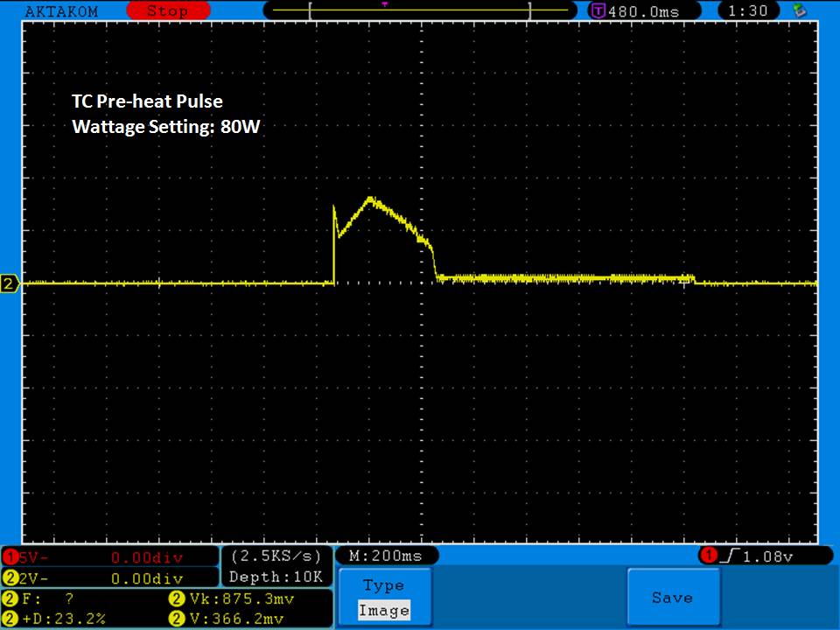Click the USB connection icon at top right
This screenshot has height=630, width=840.
pyautogui.click(x=798, y=10)
